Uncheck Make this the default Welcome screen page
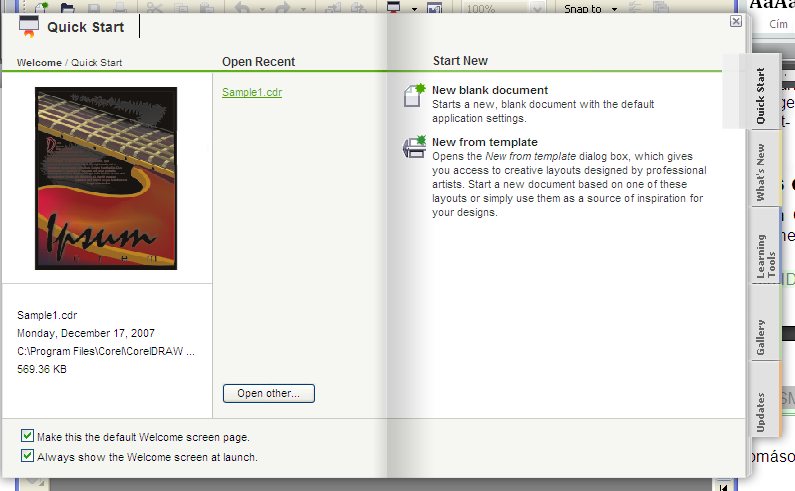This screenshot has width=795, height=491. coord(27,436)
